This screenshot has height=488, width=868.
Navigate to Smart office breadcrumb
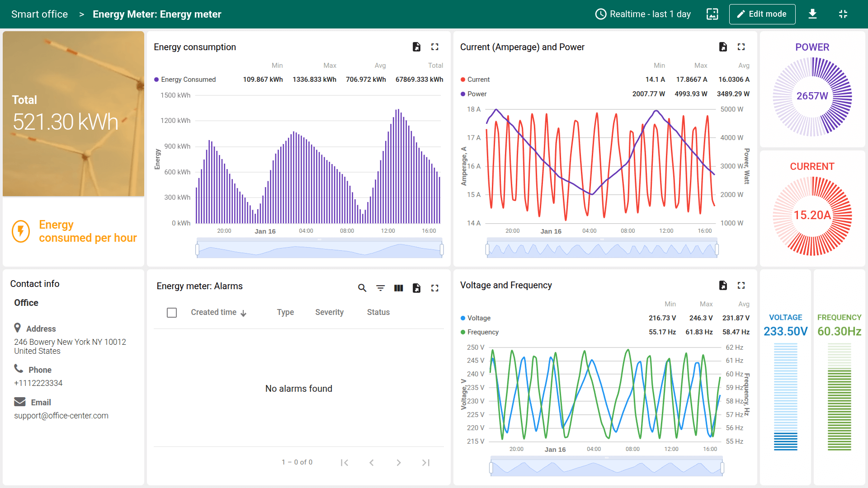click(x=39, y=14)
